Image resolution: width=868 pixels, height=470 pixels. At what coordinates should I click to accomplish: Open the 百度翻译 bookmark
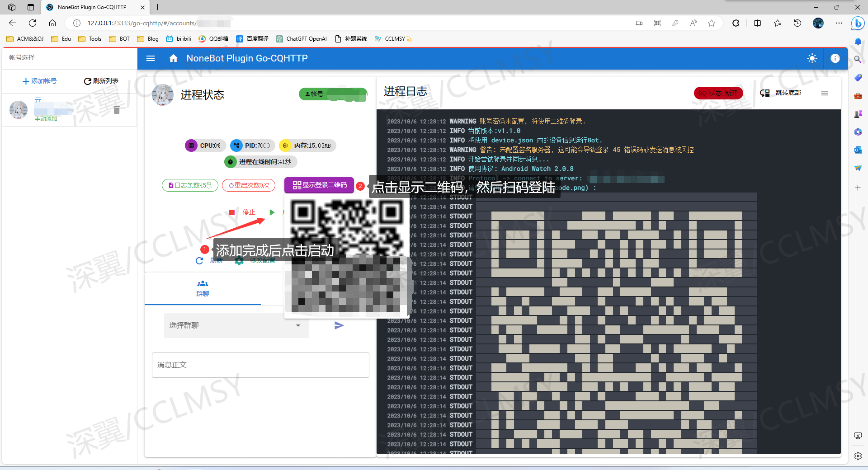coord(252,39)
